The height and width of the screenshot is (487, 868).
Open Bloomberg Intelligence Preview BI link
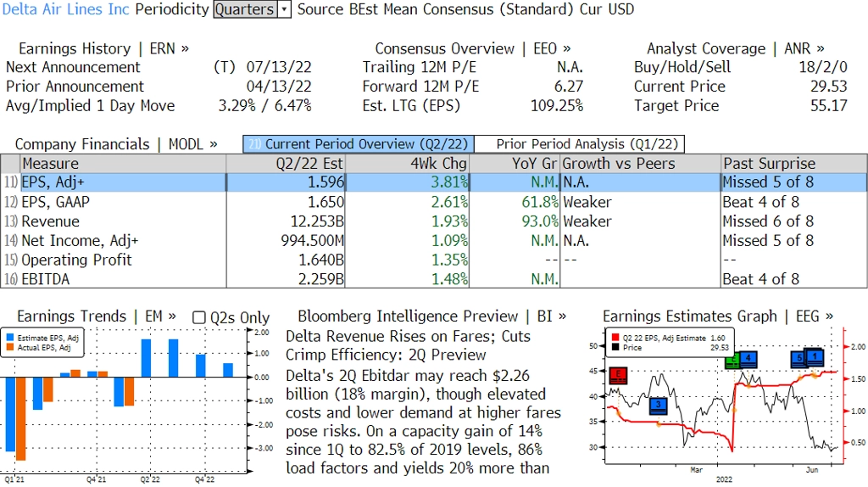click(x=431, y=316)
